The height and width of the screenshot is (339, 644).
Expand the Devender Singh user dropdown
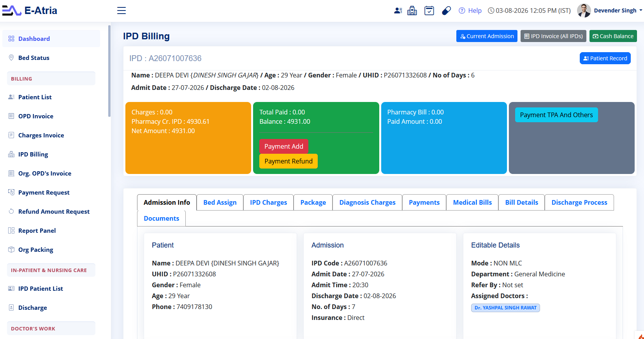(618, 11)
